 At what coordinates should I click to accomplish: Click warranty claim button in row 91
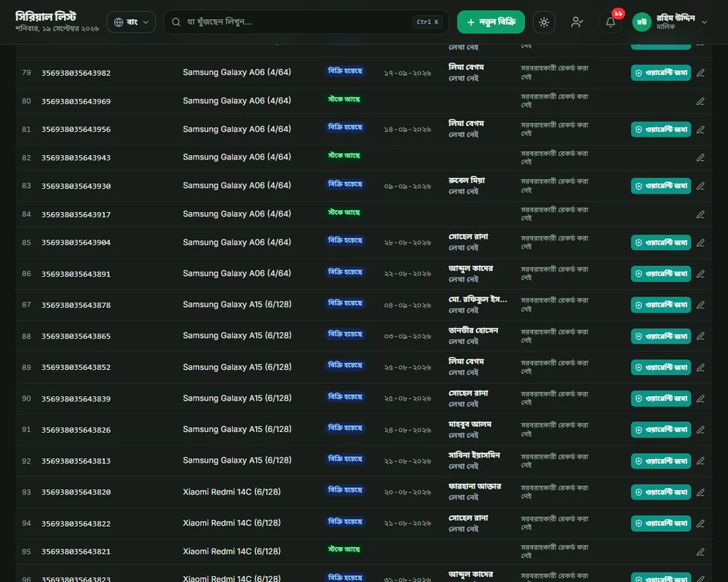click(661, 430)
